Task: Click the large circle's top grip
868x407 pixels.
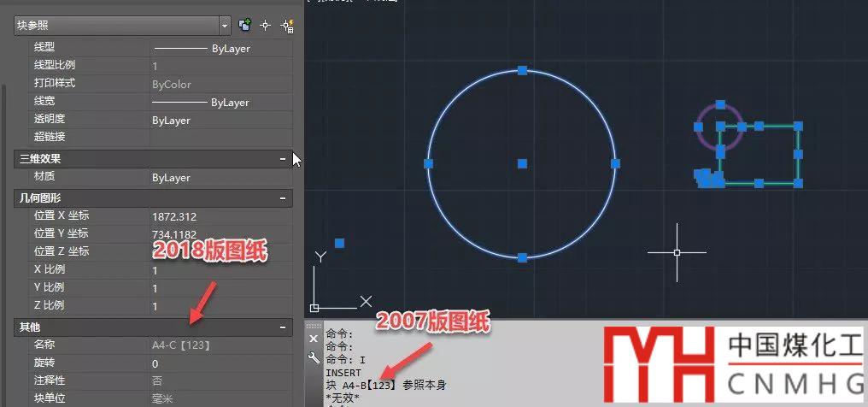Action: tap(522, 70)
